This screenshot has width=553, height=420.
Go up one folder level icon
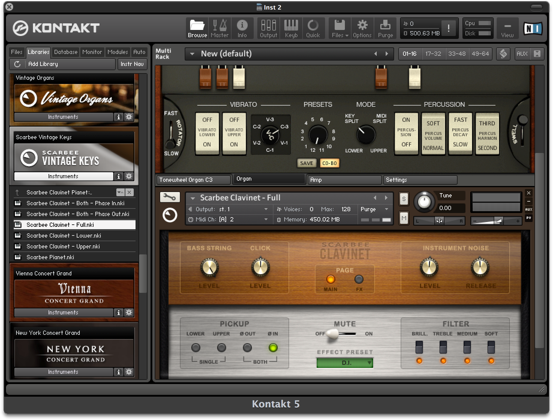(x=17, y=193)
